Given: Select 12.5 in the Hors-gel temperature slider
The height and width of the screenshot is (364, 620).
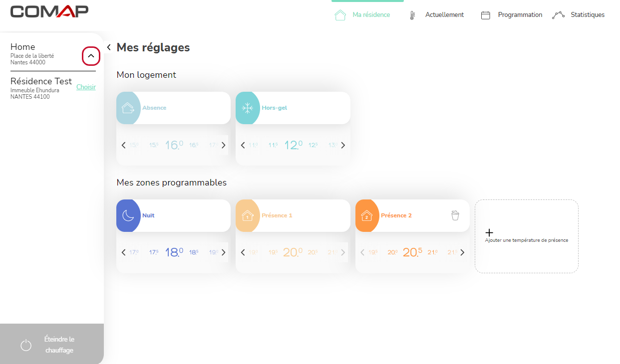Looking at the screenshot, I should [313, 145].
